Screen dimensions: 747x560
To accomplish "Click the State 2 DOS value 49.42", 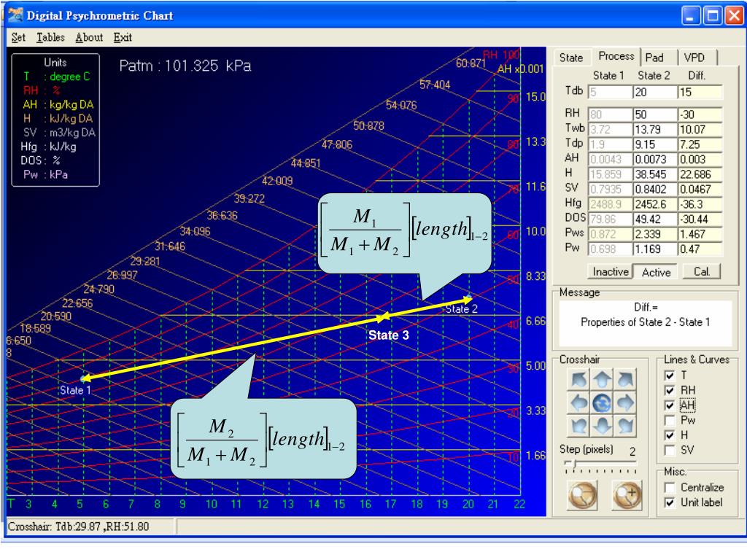I will coord(655,219).
